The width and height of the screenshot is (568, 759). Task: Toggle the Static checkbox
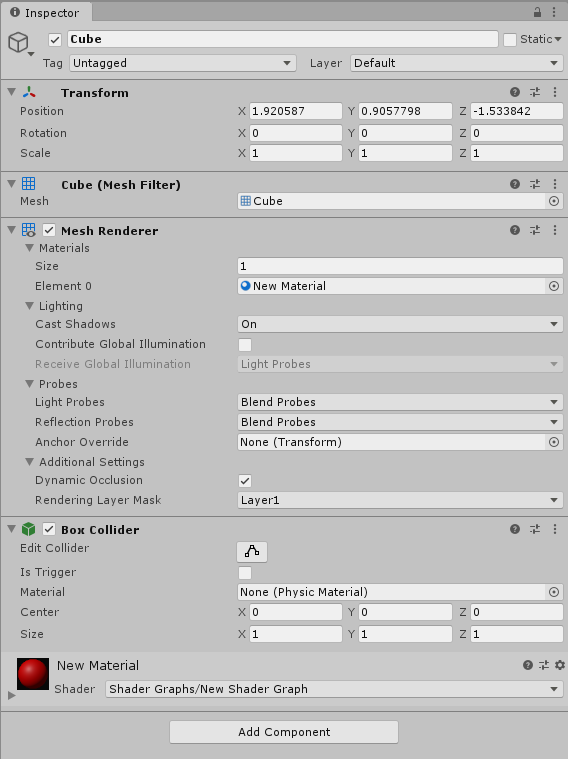510,40
